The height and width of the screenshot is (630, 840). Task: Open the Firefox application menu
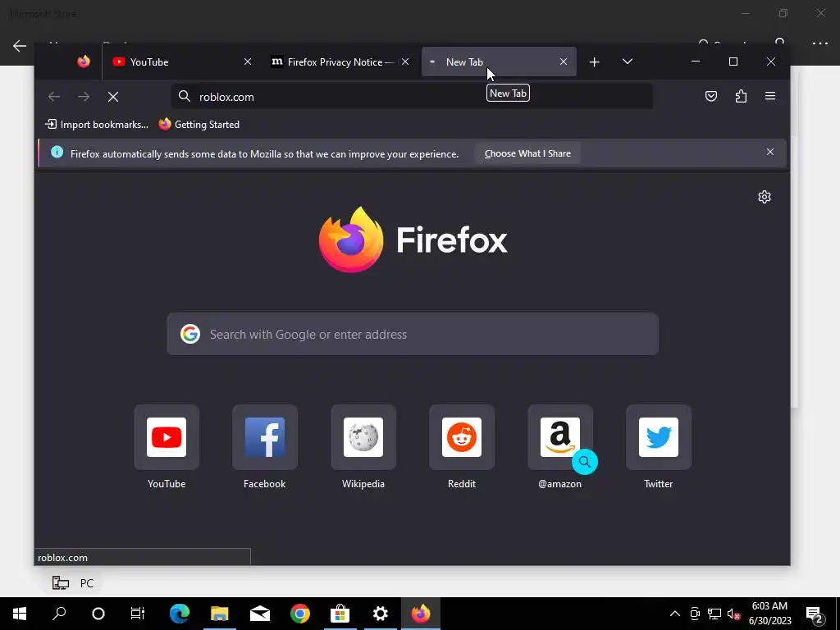pyautogui.click(x=770, y=96)
